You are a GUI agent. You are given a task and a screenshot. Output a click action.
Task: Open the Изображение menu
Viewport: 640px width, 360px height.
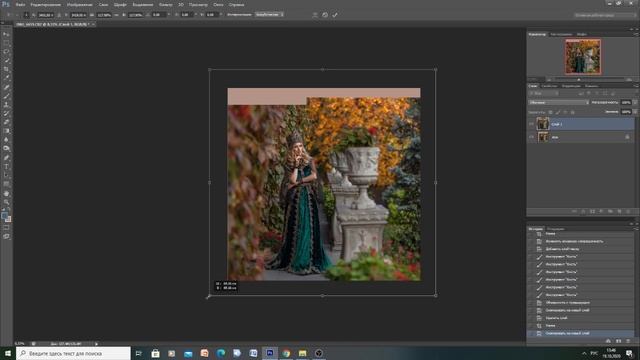click(x=80, y=4)
